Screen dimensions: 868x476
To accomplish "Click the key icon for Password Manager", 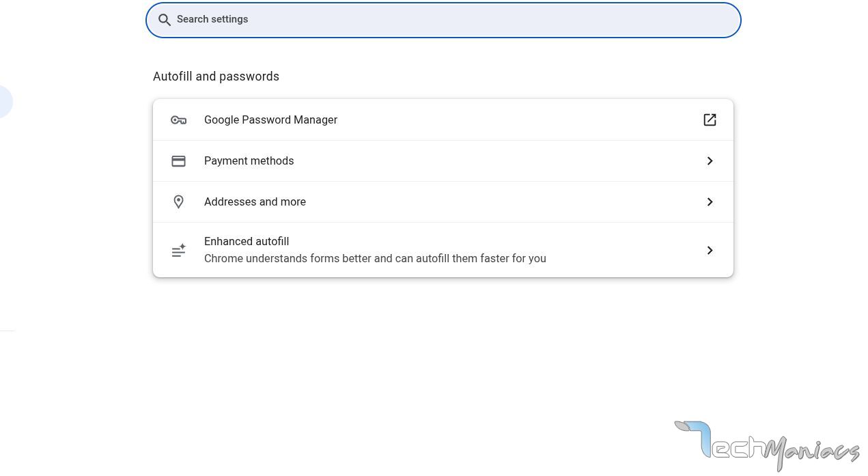I will coord(178,120).
